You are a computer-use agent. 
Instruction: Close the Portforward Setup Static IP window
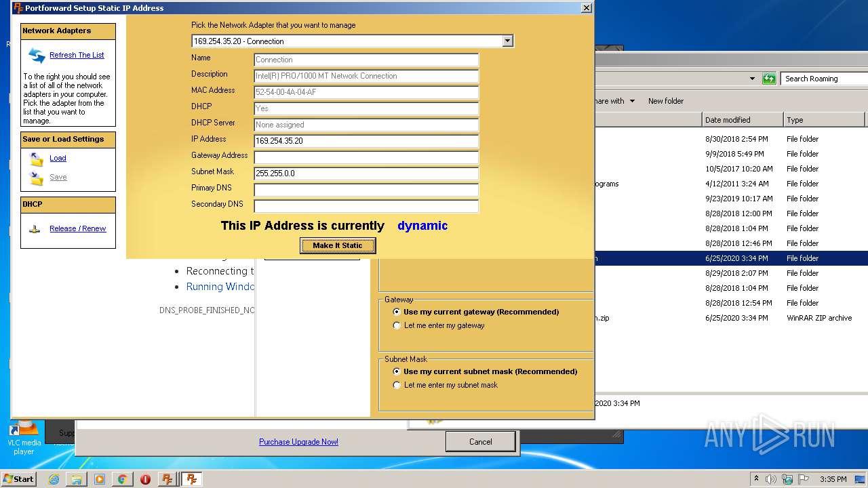587,8
